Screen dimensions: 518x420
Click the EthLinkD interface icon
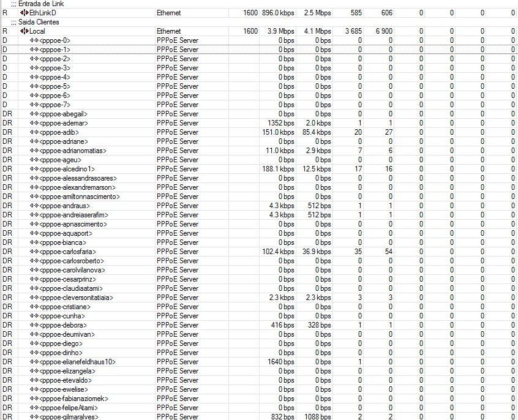[x=24, y=13]
